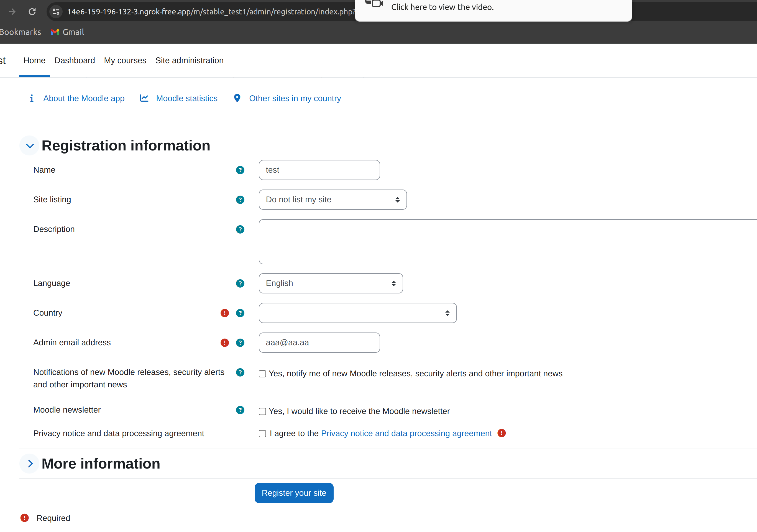Click the map pin icon for Other sites
This screenshot has width=757, height=532.
tap(237, 98)
